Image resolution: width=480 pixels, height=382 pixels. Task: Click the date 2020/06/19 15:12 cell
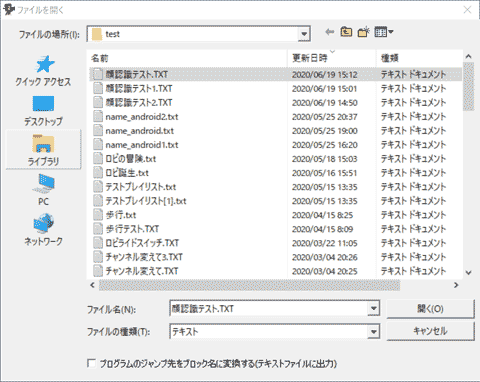[325, 75]
